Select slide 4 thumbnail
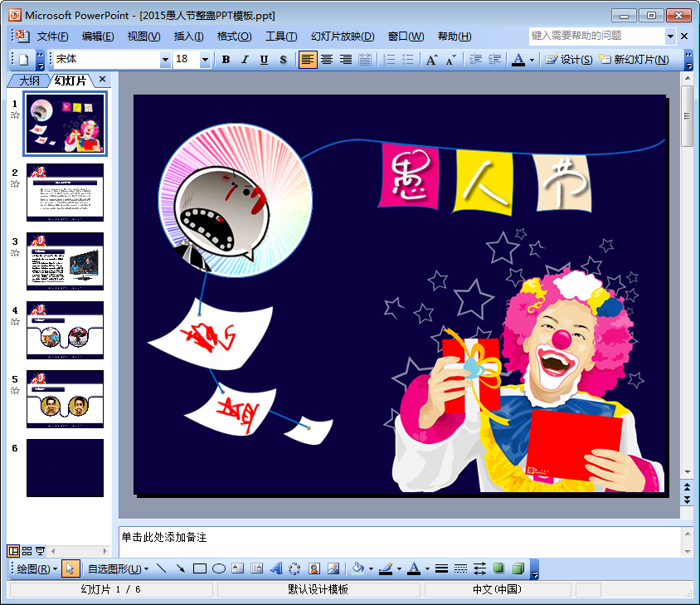 [66, 330]
